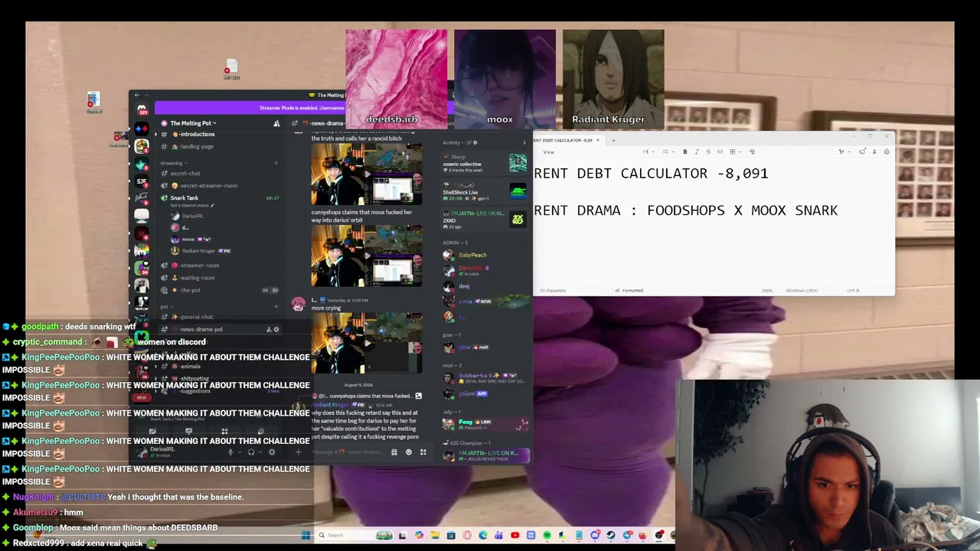Click the Formatted status indicator in Notepad
This screenshot has width=980, height=551.
pyautogui.click(x=631, y=291)
